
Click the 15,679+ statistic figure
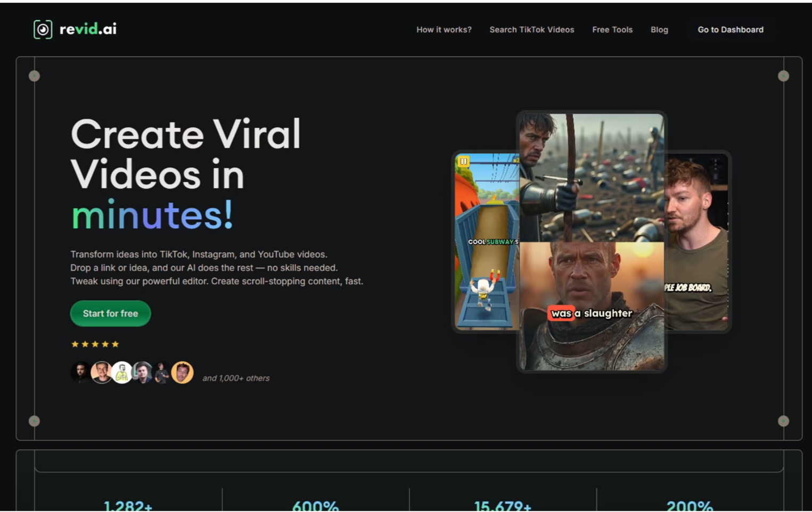tap(502, 506)
